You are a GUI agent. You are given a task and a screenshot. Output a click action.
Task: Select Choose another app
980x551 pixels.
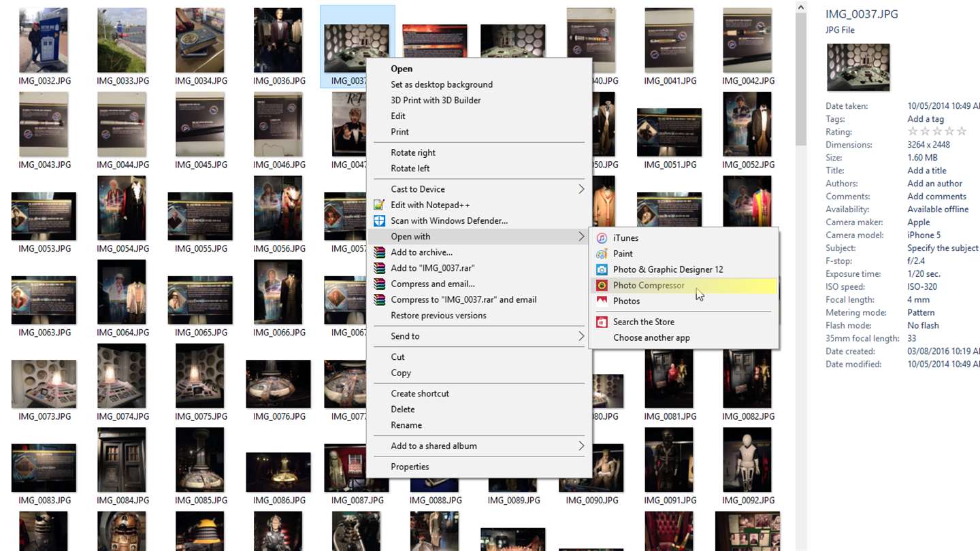coord(651,338)
